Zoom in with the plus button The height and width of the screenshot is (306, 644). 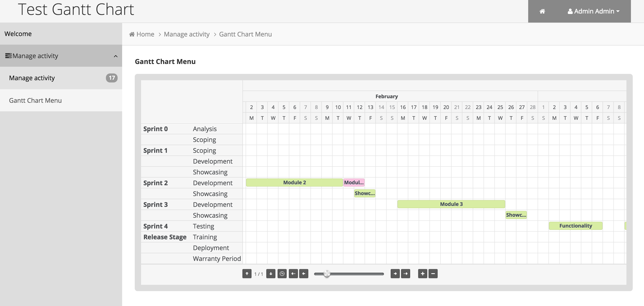pos(422,274)
